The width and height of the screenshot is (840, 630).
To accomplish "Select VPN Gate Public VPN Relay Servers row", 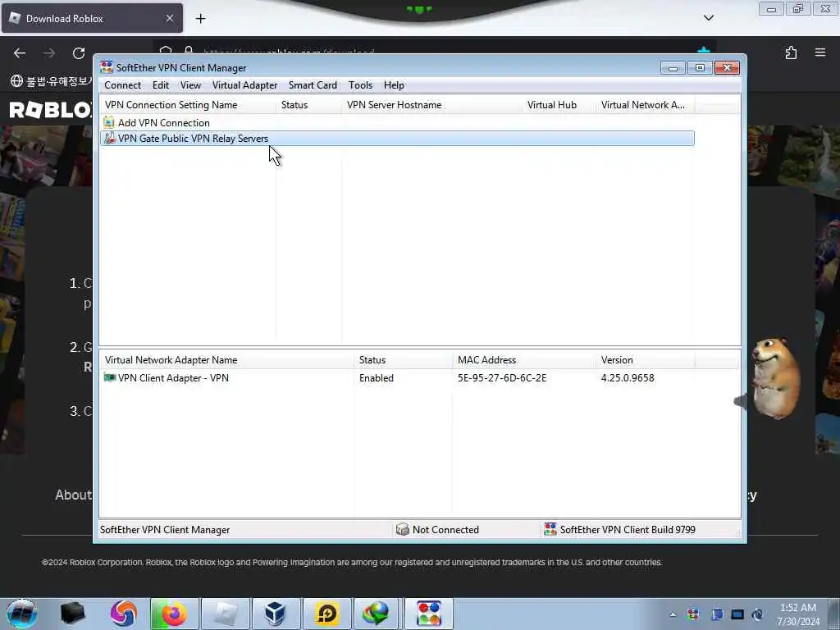I will click(x=397, y=138).
